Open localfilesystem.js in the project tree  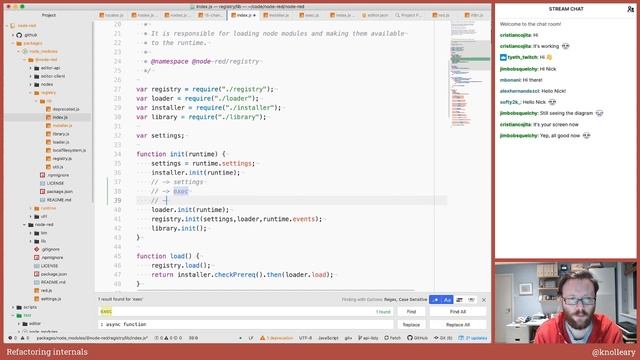click(x=69, y=150)
